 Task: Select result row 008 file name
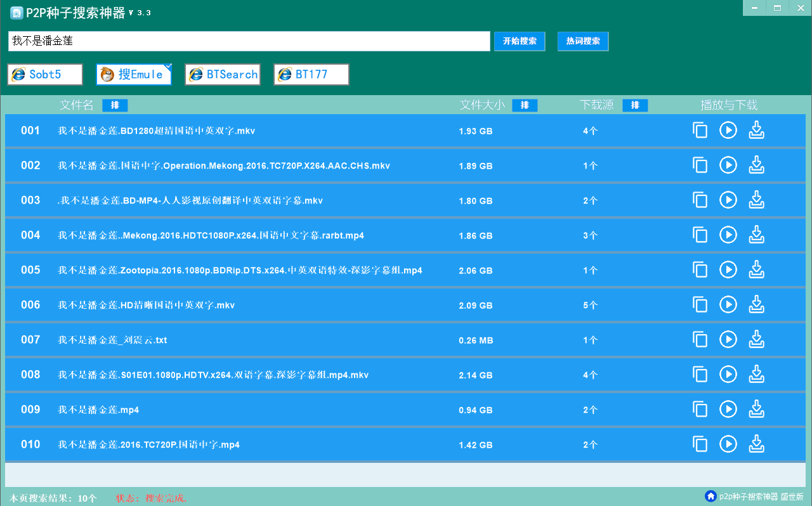click(x=213, y=375)
